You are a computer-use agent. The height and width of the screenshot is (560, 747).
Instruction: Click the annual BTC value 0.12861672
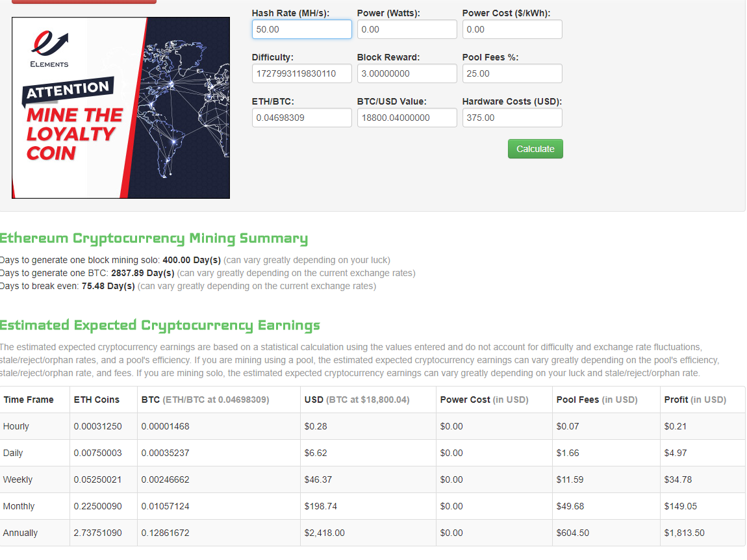165,533
